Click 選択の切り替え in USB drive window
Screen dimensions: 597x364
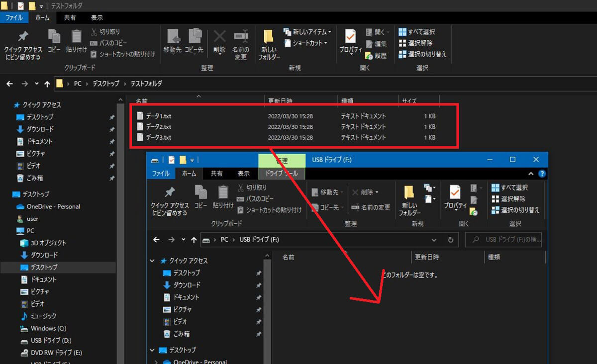[x=515, y=210]
